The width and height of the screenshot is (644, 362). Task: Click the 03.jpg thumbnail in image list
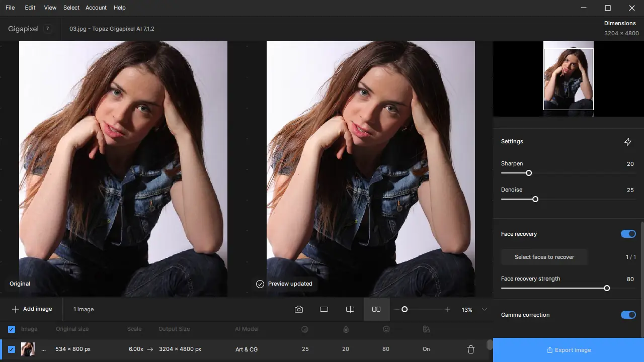pyautogui.click(x=28, y=349)
